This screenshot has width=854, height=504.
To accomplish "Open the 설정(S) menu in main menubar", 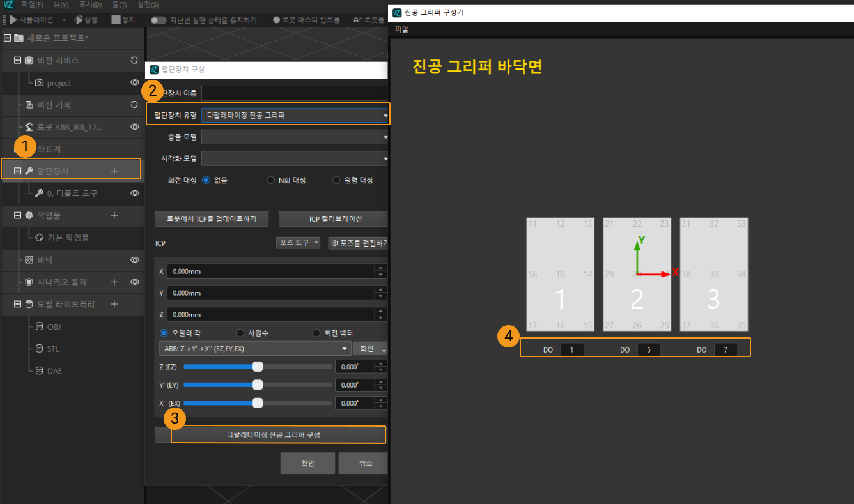I will click(148, 4).
